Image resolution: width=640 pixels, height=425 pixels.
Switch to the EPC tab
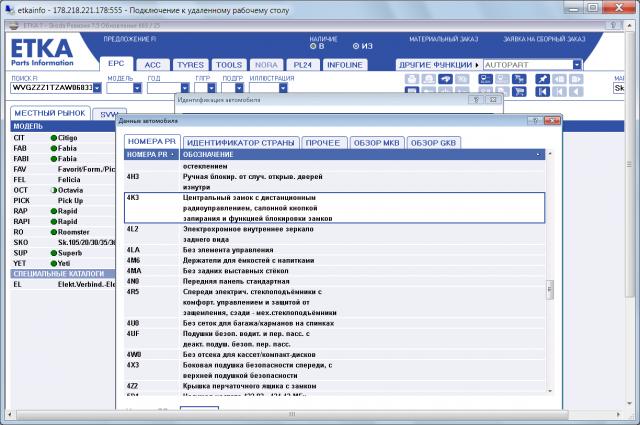point(116,64)
